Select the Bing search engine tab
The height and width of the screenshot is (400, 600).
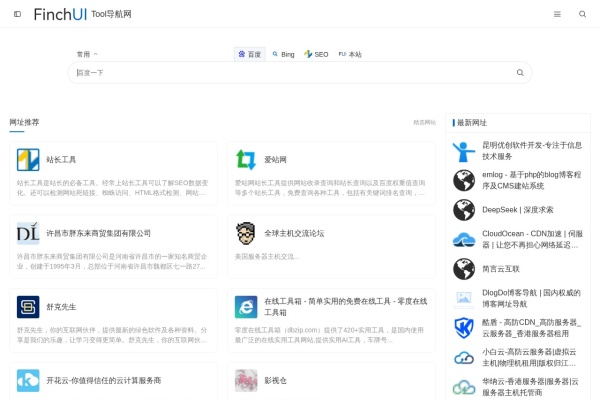click(x=284, y=54)
